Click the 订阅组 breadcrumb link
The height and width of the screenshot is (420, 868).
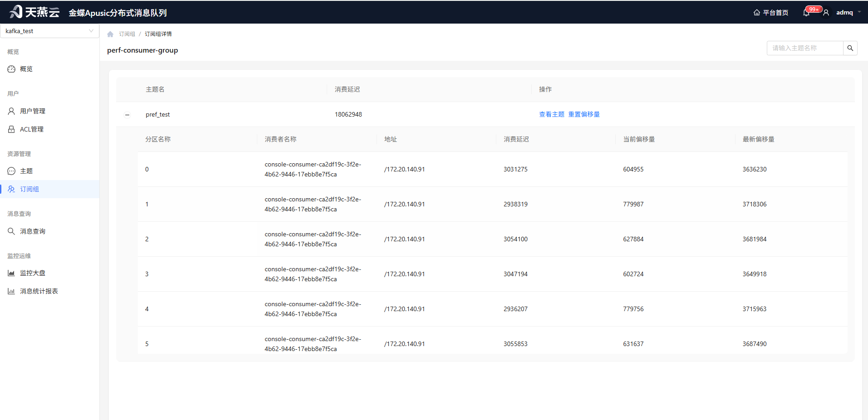(x=127, y=34)
